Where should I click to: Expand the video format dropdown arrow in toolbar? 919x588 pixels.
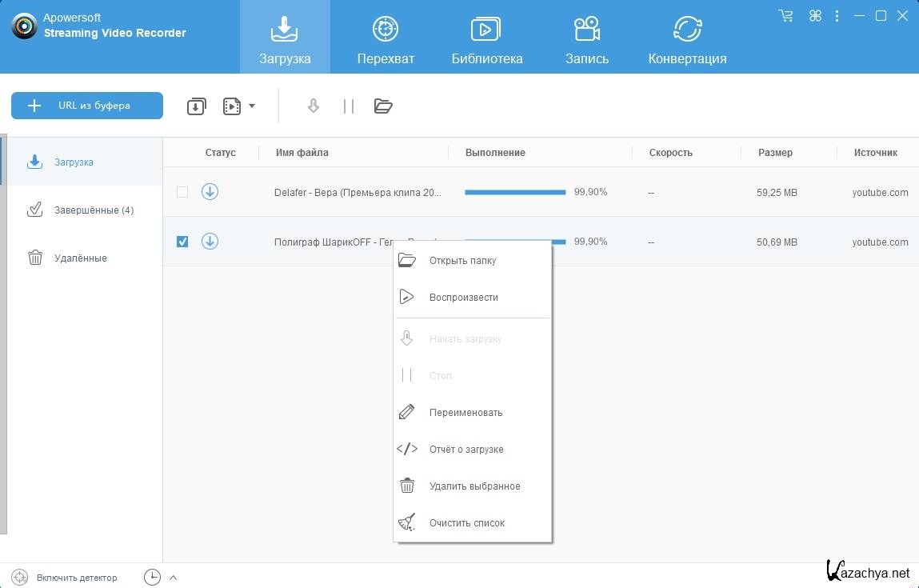252,106
